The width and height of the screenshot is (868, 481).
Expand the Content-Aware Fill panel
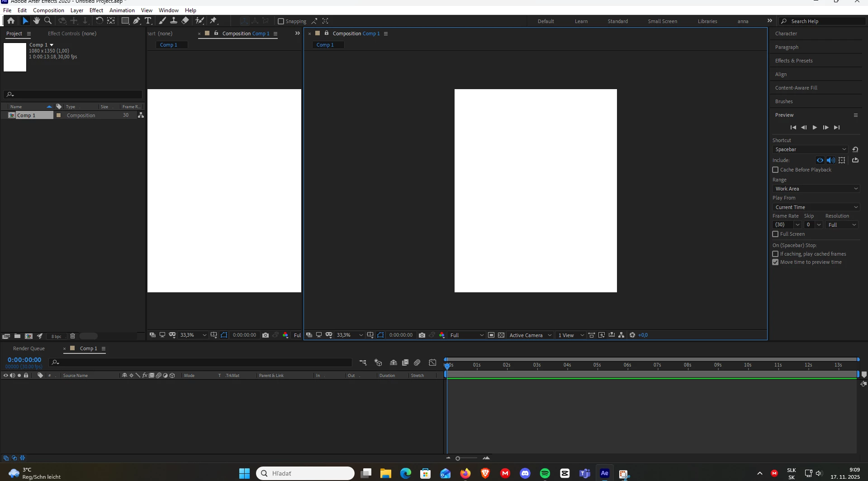tap(796, 88)
